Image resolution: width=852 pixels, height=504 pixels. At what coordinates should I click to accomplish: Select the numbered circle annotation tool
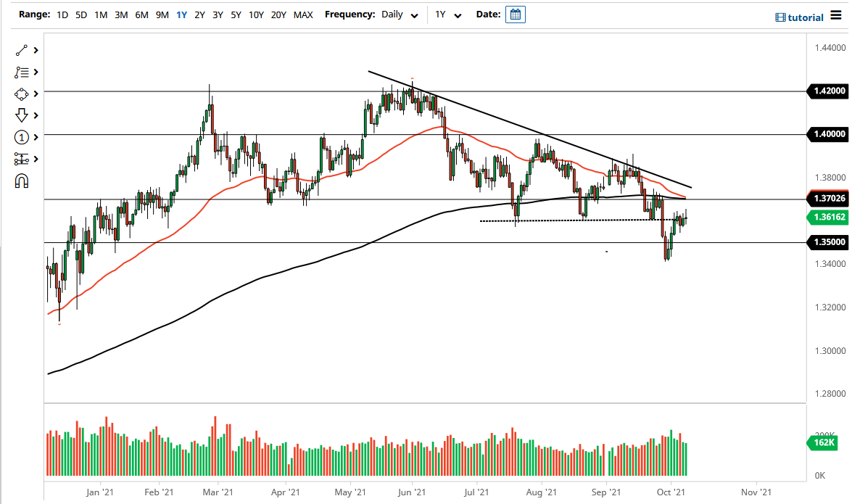(x=21, y=137)
